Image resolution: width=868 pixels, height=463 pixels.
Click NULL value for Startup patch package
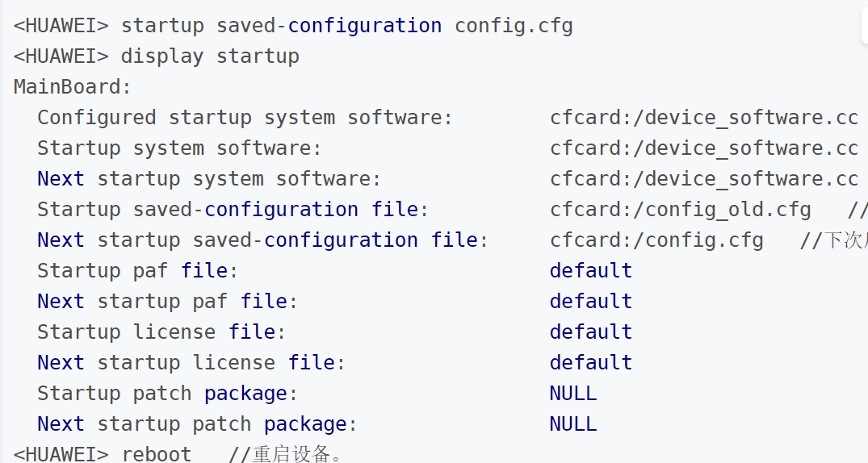[x=572, y=393]
